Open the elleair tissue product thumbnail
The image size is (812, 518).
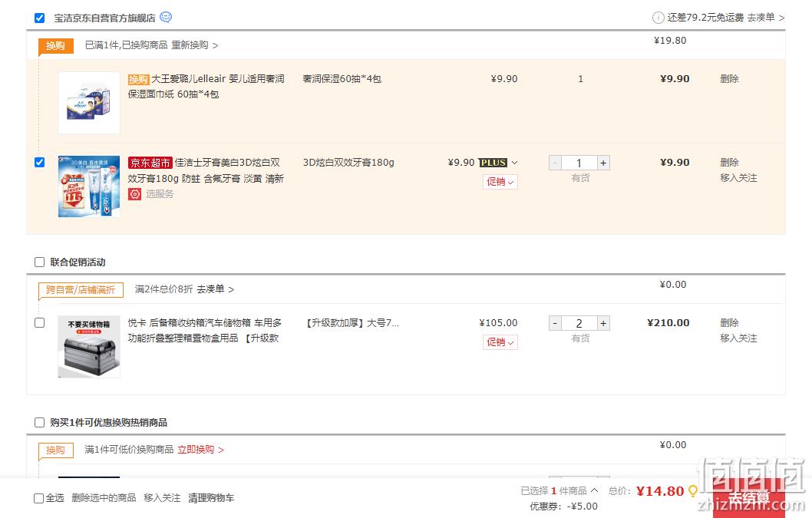pyautogui.click(x=89, y=103)
